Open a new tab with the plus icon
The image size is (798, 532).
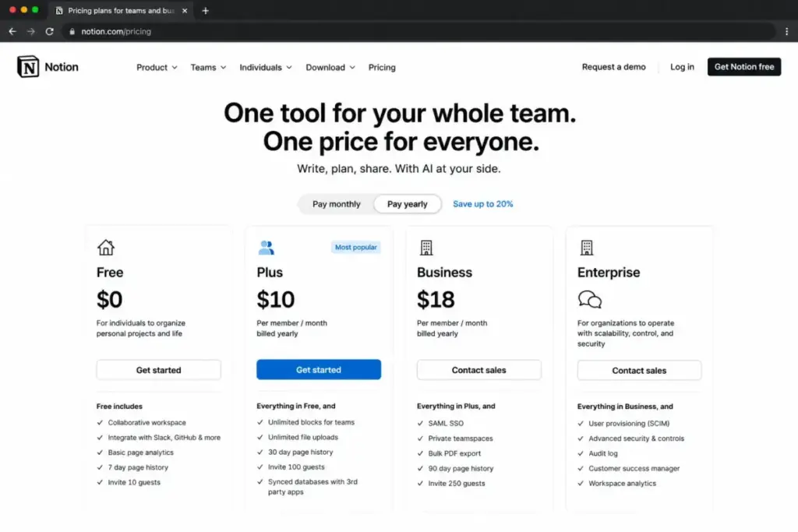tap(205, 11)
